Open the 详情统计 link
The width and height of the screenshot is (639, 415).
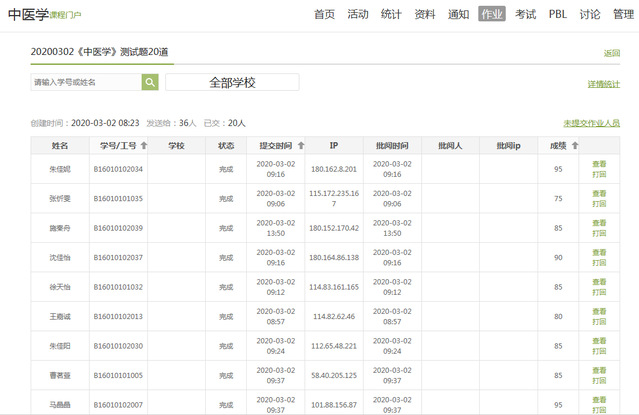click(x=603, y=84)
